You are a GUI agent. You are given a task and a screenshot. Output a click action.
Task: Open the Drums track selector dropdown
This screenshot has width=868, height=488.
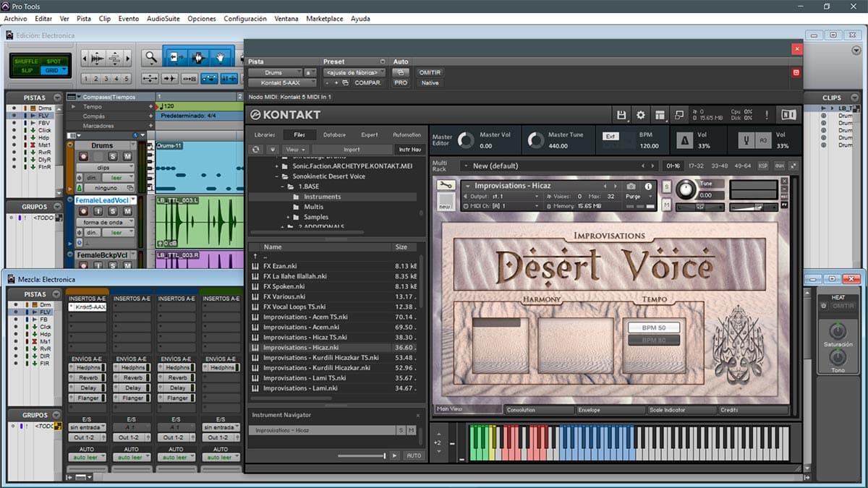tap(276, 72)
